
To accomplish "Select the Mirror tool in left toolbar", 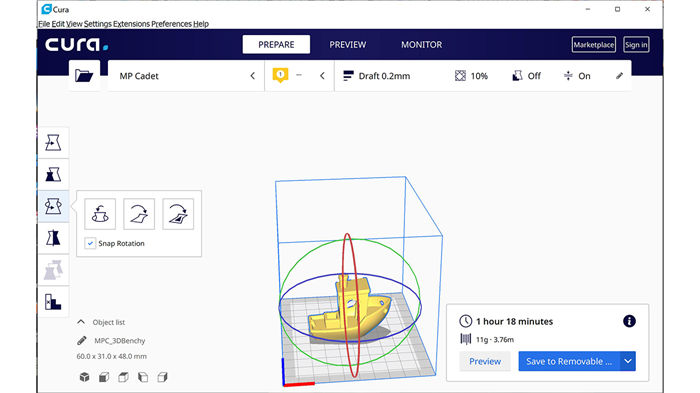I will [x=53, y=238].
